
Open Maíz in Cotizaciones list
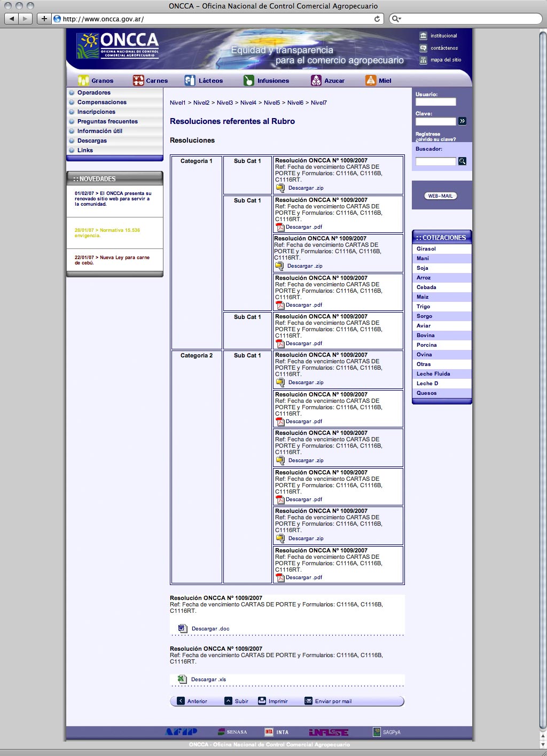click(x=442, y=297)
